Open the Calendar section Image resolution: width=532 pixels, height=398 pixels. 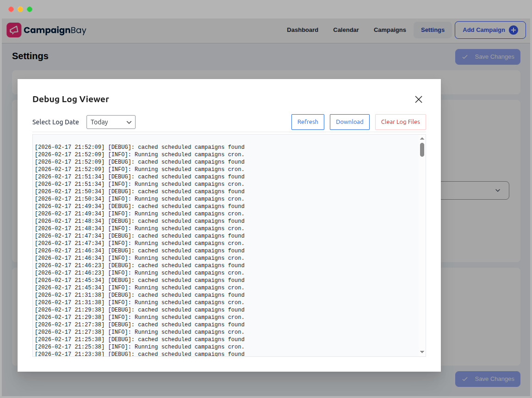tap(346, 30)
